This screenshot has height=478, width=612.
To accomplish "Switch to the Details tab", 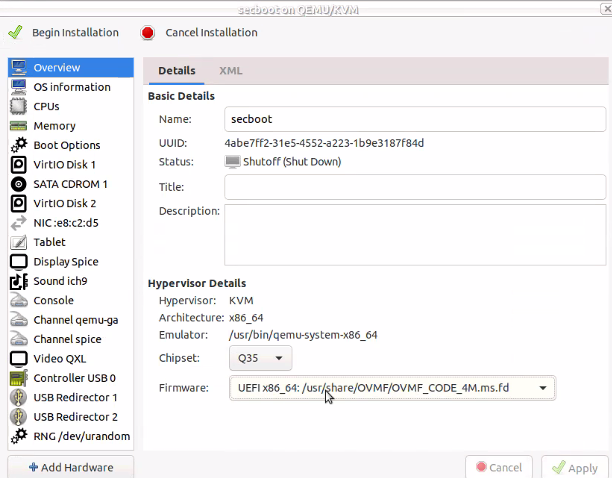I will (176, 71).
